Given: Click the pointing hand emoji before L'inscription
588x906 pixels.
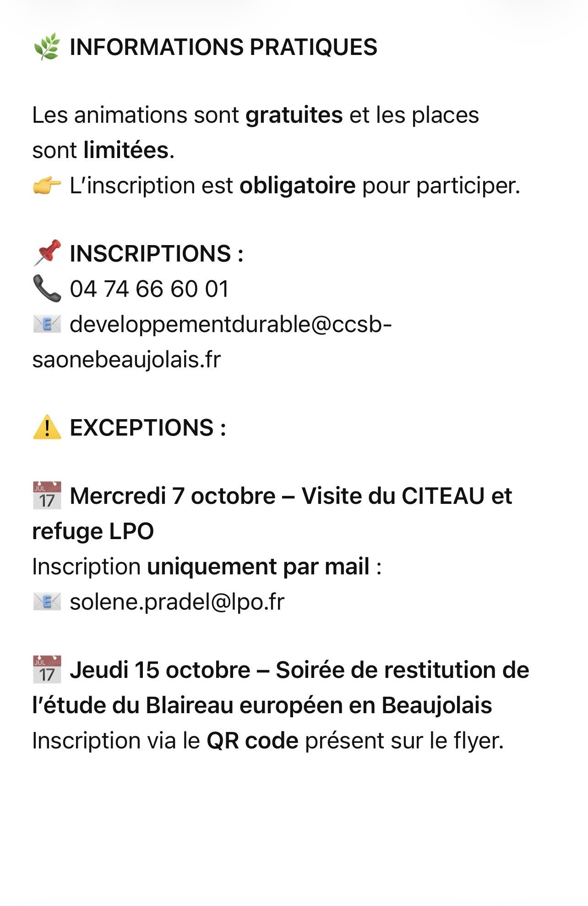Looking at the screenshot, I should [47, 186].
